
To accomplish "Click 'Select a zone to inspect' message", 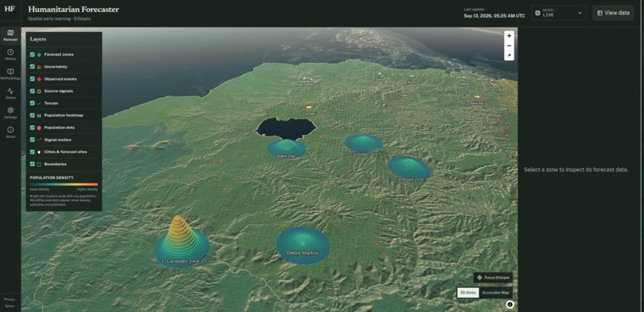I will tap(576, 169).
